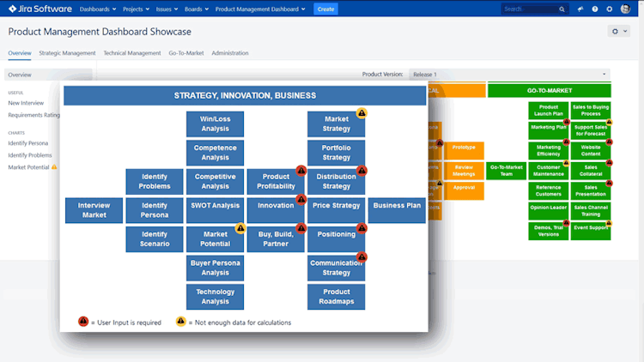Expand Product Management Dashboard menu
Screen dimensions: 644x362
pos(260,9)
